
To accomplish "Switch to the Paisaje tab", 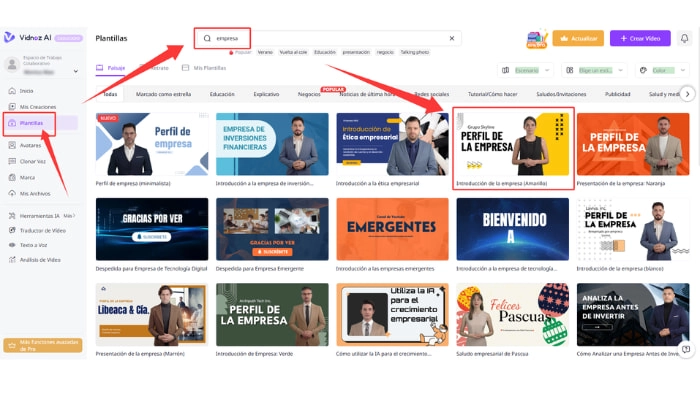I will coord(111,68).
